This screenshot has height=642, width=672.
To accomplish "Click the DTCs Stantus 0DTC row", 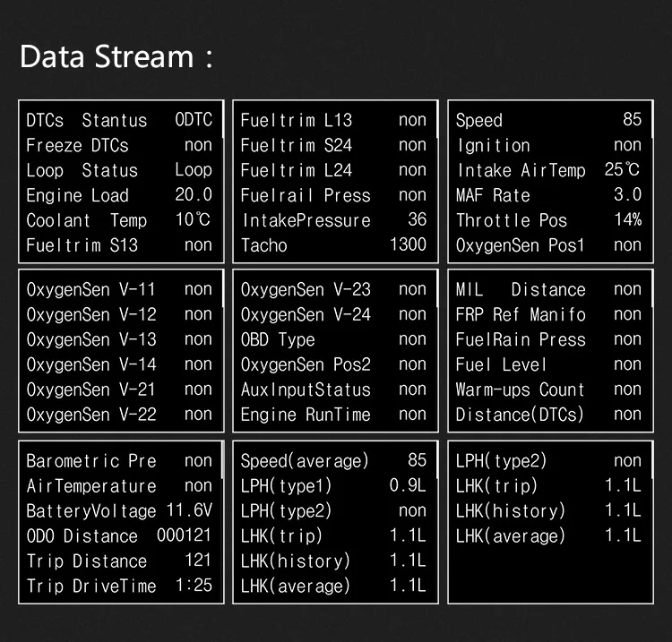I will 119,120.
